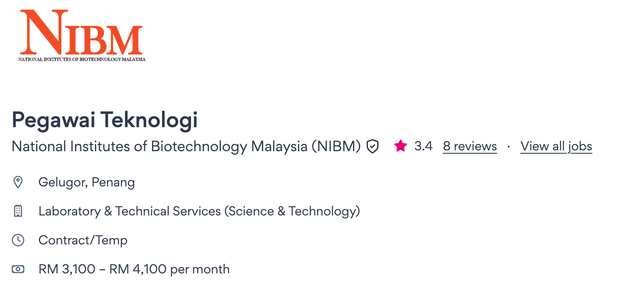Click the 3.4 rating score
This screenshot has height=290, width=644.
coord(423,146)
